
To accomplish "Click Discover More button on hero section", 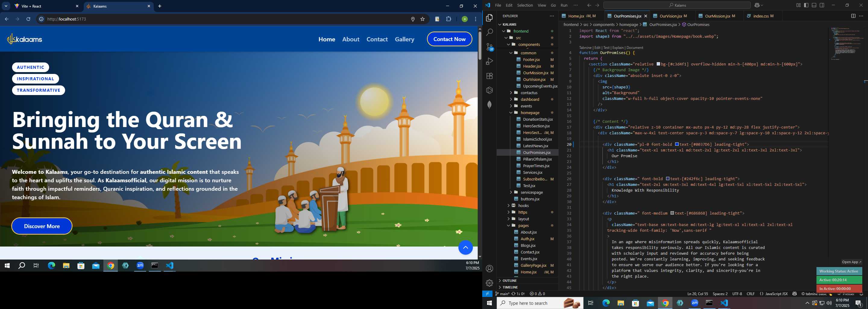I will click(x=42, y=226).
